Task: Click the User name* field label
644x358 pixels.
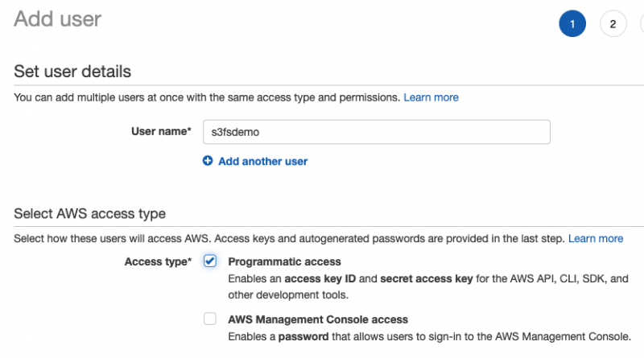Action: coord(161,131)
